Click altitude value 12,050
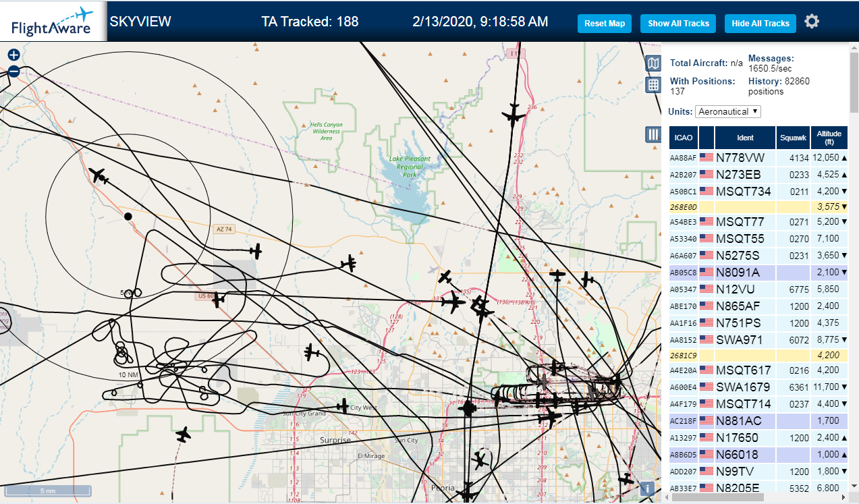 coord(825,157)
